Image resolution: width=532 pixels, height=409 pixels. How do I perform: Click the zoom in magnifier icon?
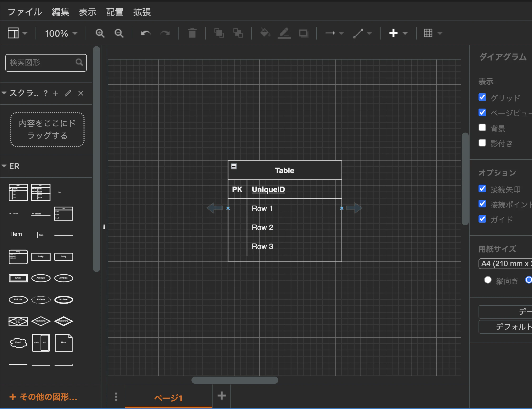pos(100,33)
